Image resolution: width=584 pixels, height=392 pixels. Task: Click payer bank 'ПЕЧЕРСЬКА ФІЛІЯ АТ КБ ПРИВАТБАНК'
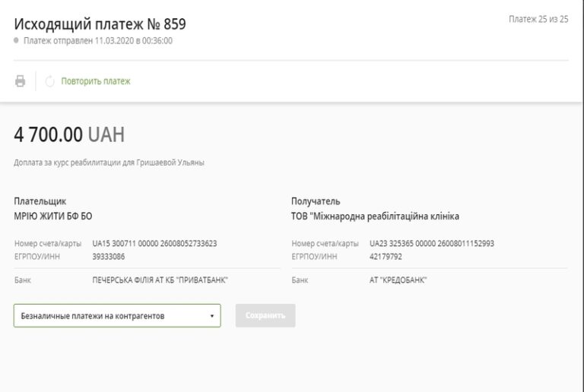(x=160, y=280)
